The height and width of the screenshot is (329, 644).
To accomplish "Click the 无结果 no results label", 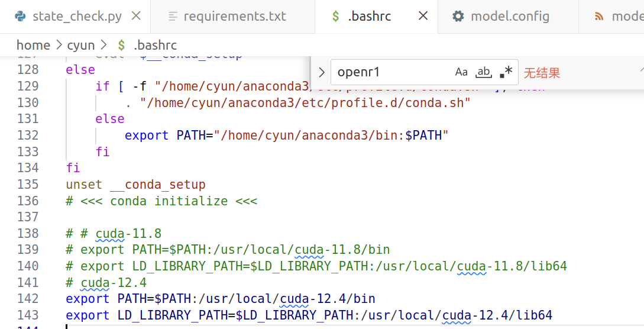I will tap(542, 73).
